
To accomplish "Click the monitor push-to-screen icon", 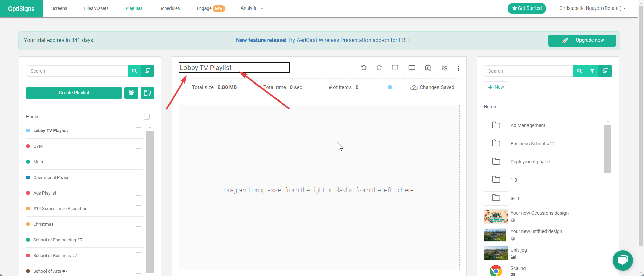I will tap(412, 68).
